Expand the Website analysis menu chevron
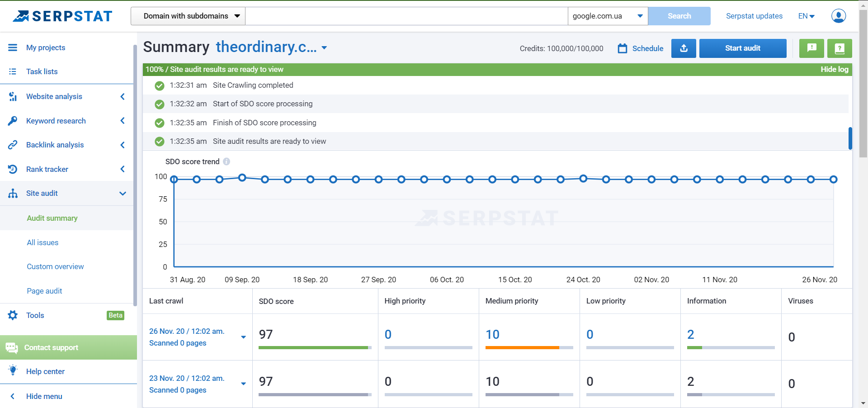Screen dimensions: 868x408 (x=123, y=96)
